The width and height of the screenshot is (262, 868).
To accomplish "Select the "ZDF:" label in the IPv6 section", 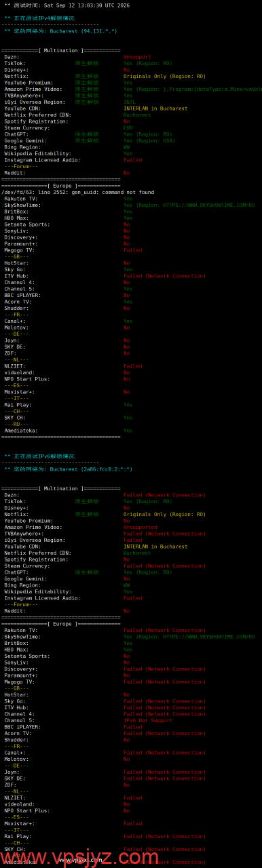I will pyautogui.click(x=11, y=785).
